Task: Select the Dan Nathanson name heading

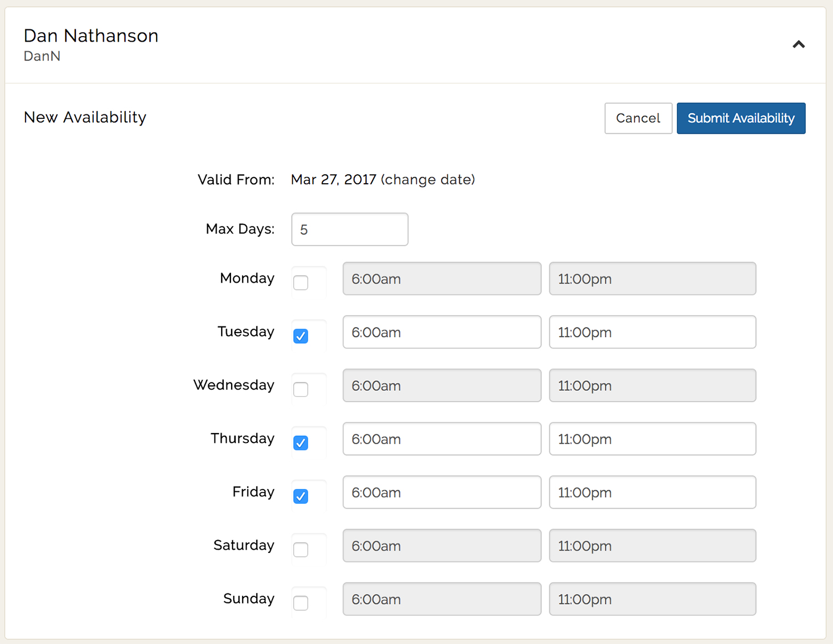Action: 91,36
